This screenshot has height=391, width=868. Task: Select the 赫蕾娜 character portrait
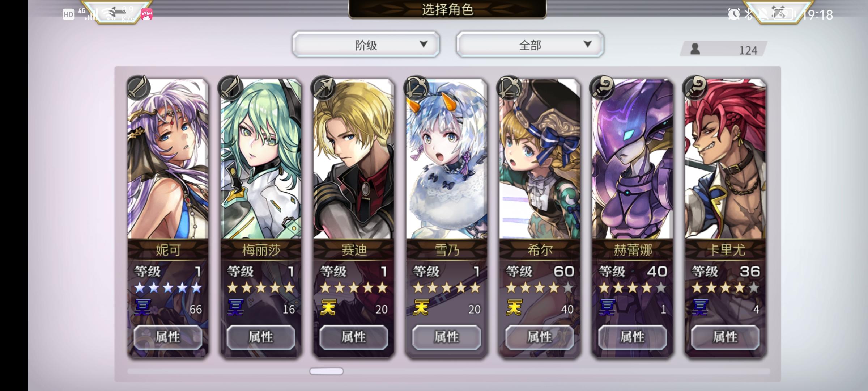632,159
